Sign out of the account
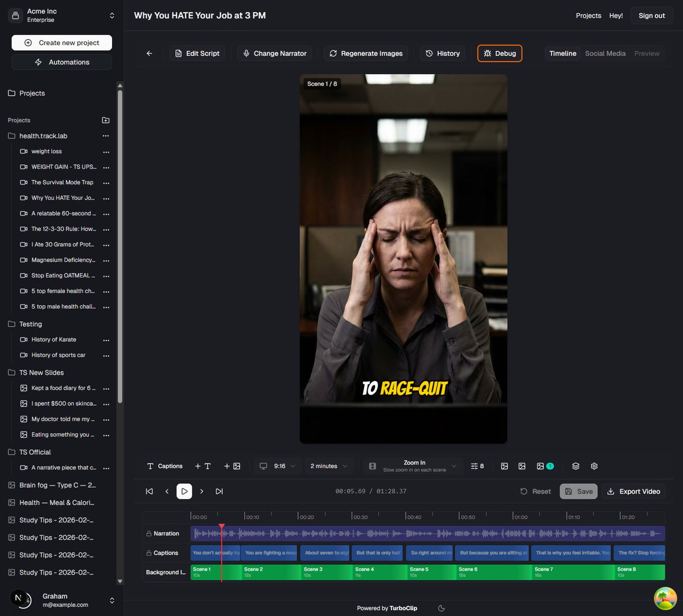This screenshot has height=616, width=683. (x=652, y=16)
